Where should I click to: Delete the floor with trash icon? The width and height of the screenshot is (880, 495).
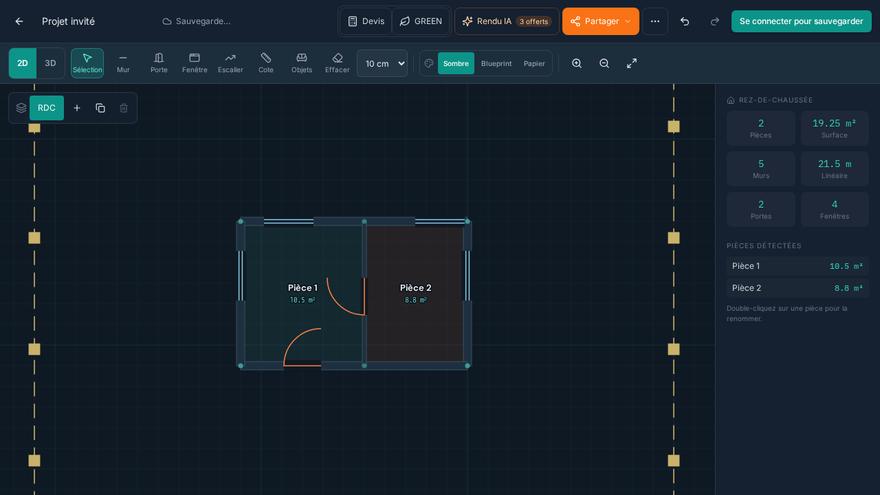123,108
